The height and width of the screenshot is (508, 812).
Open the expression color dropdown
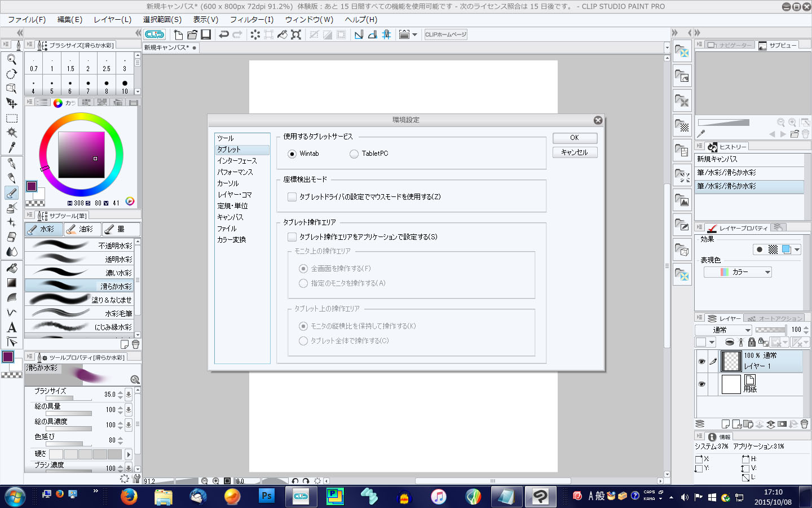[738, 272]
